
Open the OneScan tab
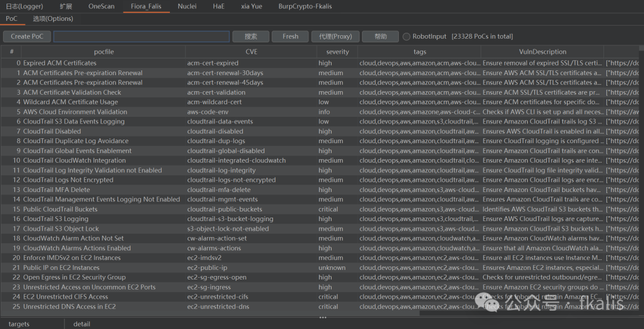[x=101, y=6]
